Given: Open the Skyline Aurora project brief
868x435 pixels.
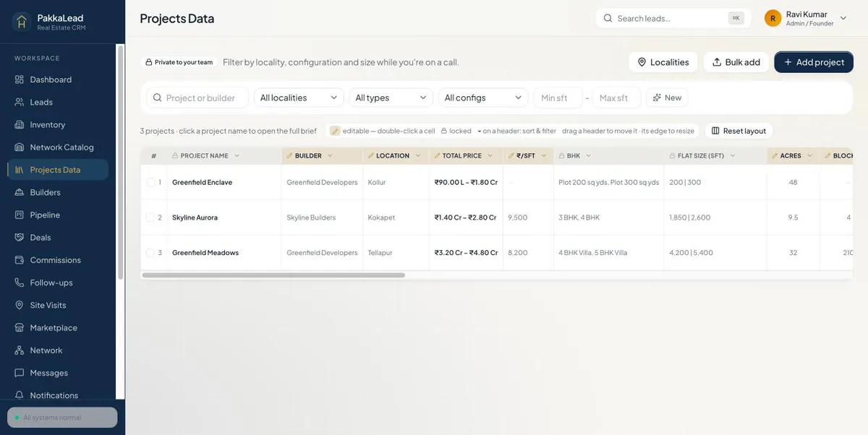Looking at the screenshot, I should 195,217.
